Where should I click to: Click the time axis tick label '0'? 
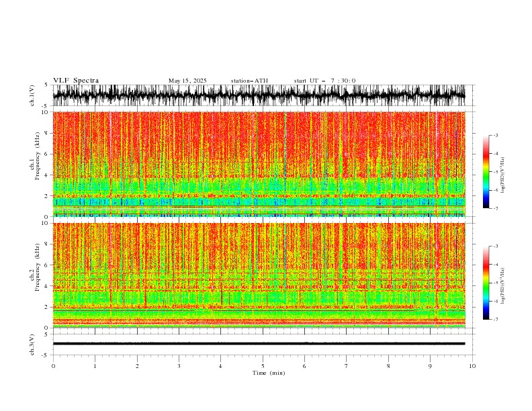click(x=53, y=366)
